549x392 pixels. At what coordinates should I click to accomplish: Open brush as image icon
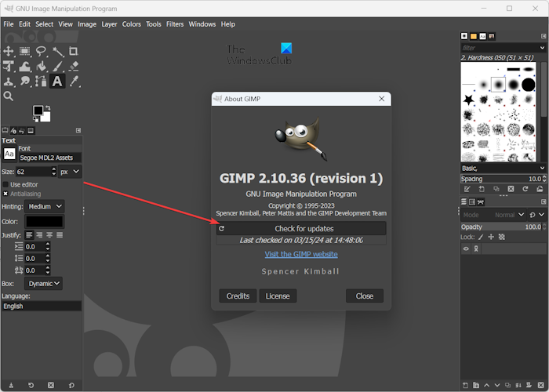pos(540,189)
